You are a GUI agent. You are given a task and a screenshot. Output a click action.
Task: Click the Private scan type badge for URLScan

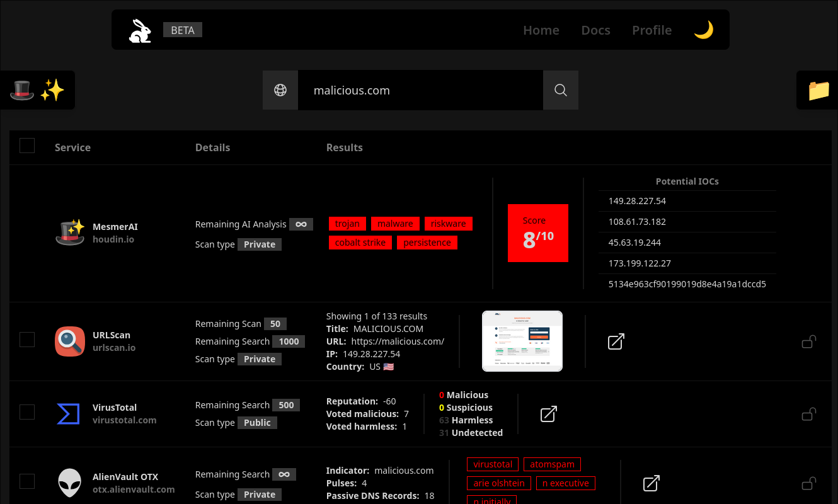click(x=260, y=359)
